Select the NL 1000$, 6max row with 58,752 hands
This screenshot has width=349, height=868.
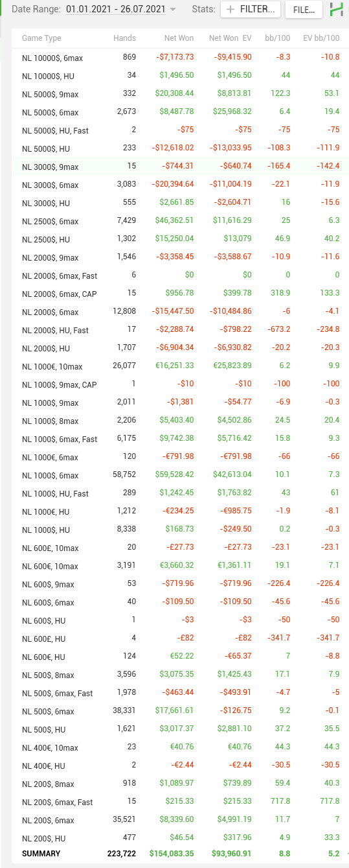click(x=180, y=475)
